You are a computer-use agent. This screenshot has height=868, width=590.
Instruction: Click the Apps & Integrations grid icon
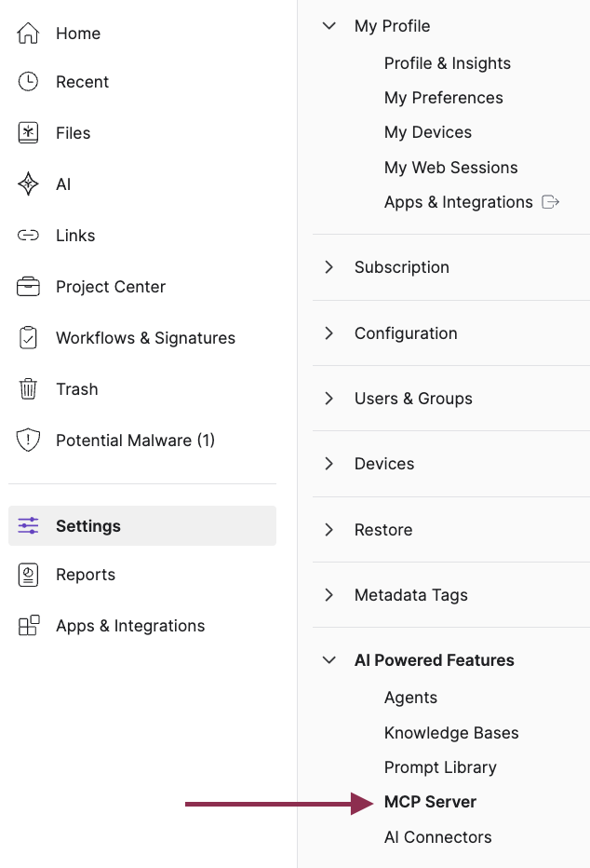29,626
